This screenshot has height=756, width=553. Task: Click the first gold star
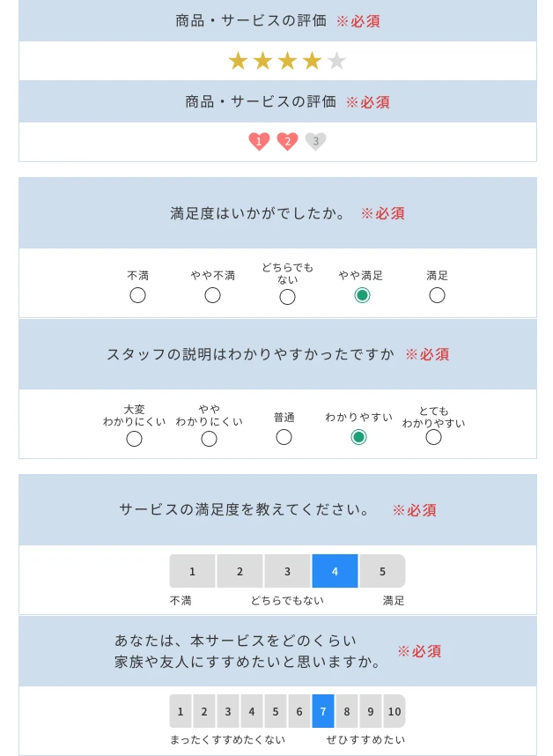click(x=240, y=61)
